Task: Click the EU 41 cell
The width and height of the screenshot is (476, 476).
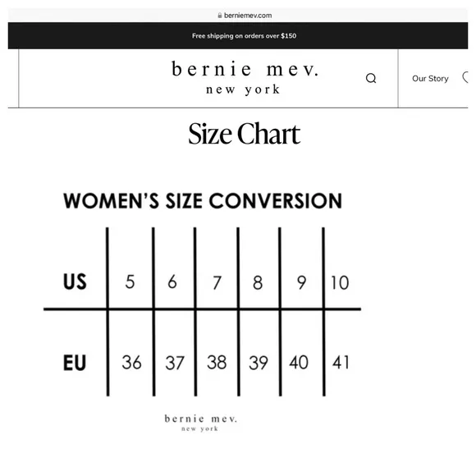Action: (341, 362)
